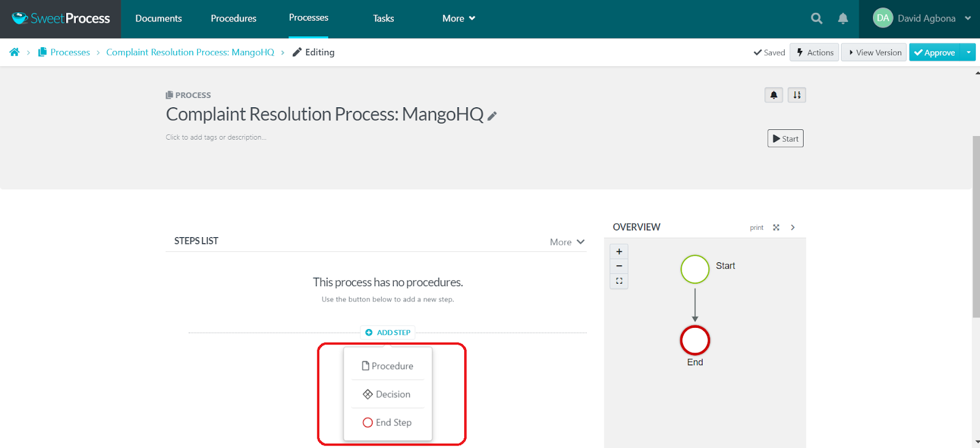Click the Start process button
Screen dimensions: 980x448
click(x=785, y=139)
